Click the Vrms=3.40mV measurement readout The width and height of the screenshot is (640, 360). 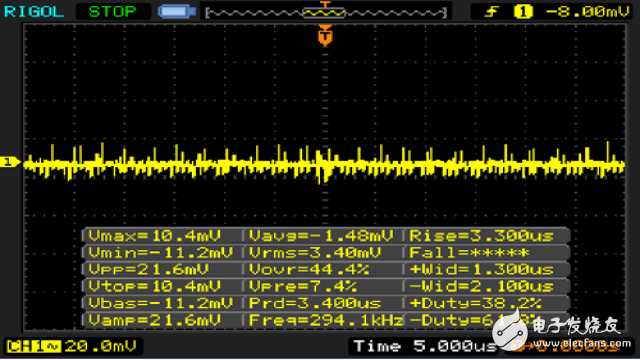(315, 252)
